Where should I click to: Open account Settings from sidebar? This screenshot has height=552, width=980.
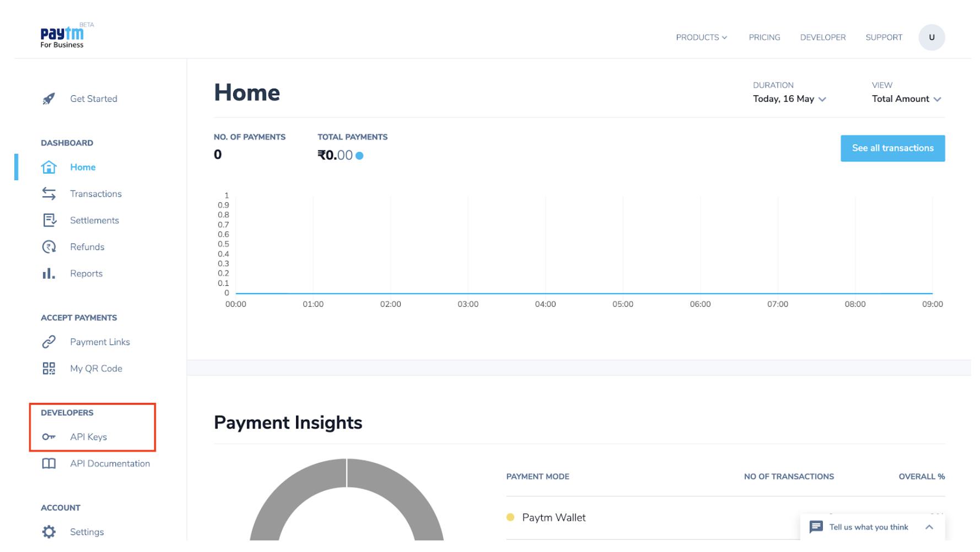[x=87, y=532]
